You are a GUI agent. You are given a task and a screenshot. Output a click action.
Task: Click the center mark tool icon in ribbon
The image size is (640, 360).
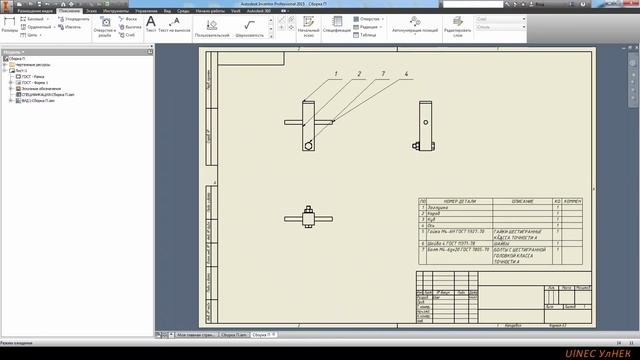pos(282,28)
